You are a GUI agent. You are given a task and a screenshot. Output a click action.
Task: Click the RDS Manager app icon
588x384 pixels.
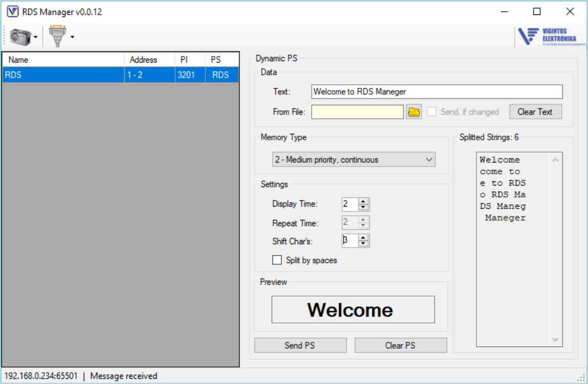[12, 12]
